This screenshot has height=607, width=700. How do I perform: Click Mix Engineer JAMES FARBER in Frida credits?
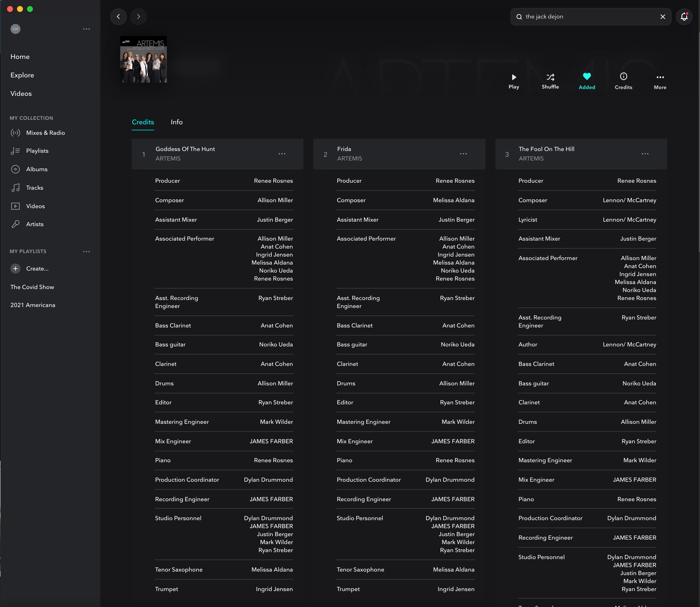point(453,441)
